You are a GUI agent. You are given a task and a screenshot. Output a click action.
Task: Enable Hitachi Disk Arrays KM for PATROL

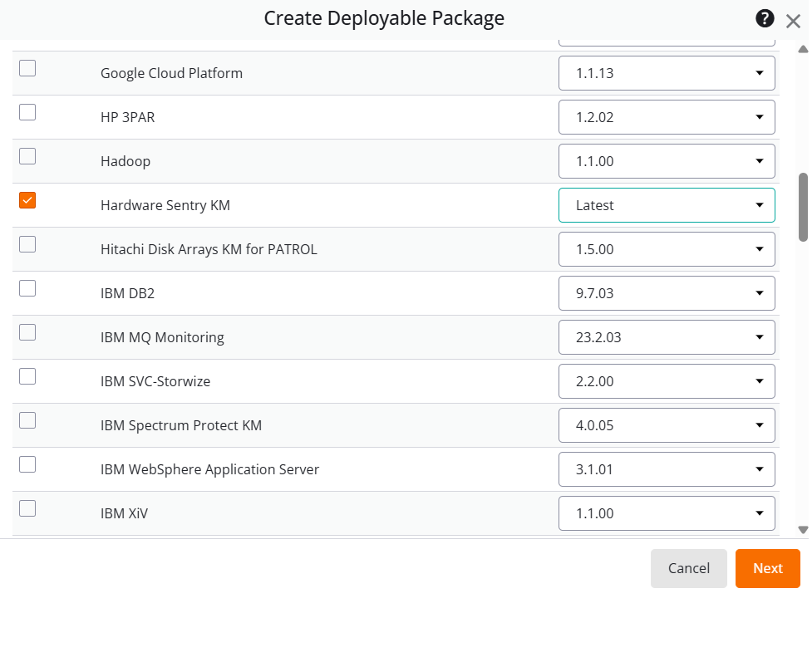pyautogui.click(x=27, y=244)
